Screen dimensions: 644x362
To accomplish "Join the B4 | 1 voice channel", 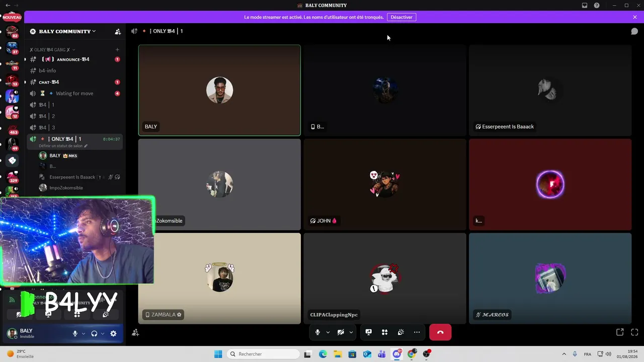I will (x=74, y=105).
